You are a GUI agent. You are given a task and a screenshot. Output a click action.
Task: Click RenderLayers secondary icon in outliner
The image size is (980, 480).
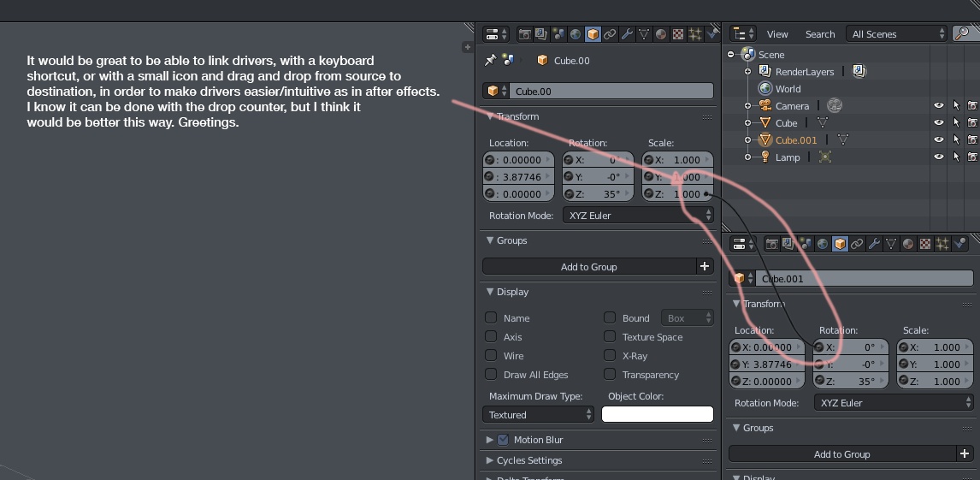(x=859, y=71)
